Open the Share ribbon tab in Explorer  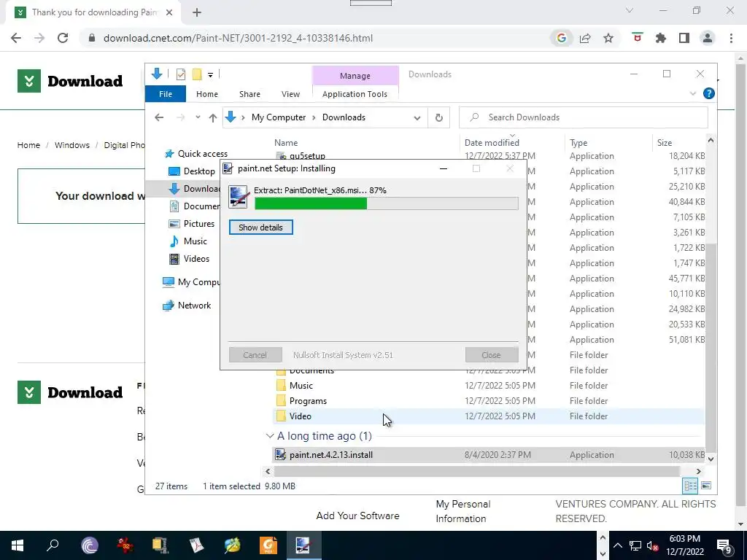pos(249,94)
